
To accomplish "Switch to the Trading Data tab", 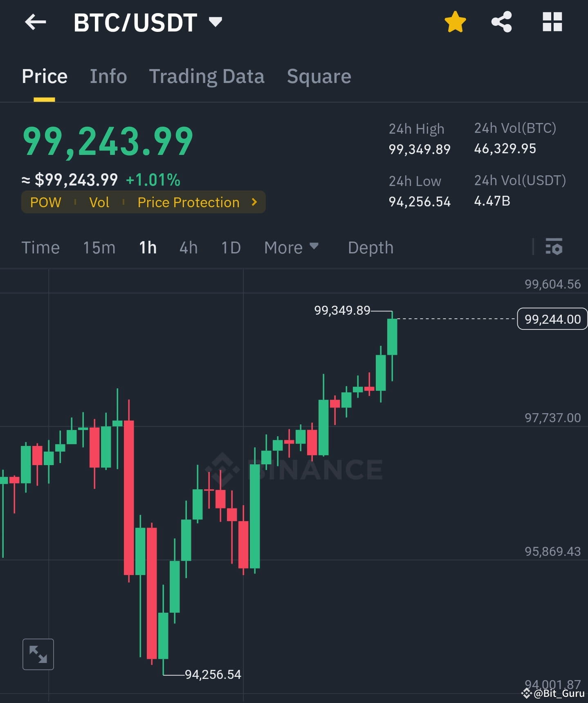I will point(207,76).
